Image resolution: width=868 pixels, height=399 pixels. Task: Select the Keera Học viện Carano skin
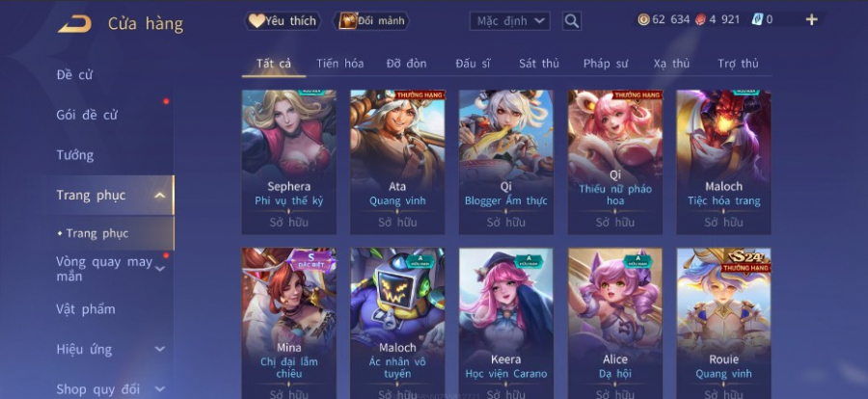506,323
